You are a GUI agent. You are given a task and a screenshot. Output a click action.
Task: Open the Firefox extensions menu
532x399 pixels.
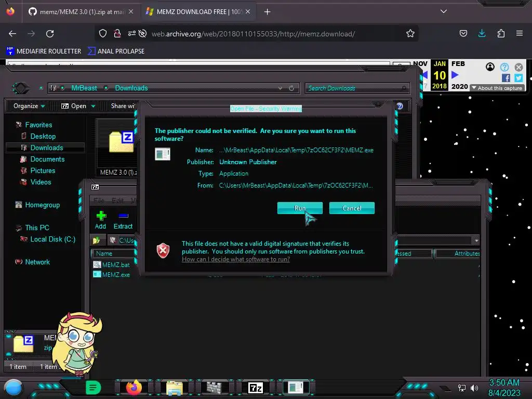[x=501, y=33]
